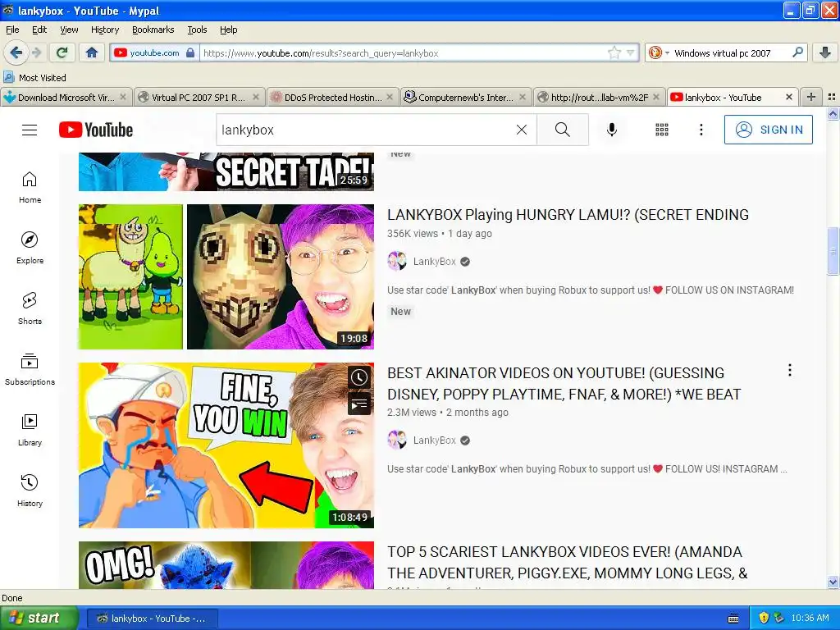
Task: Open the YouTube settings three-dot menu
Action: [x=701, y=130]
